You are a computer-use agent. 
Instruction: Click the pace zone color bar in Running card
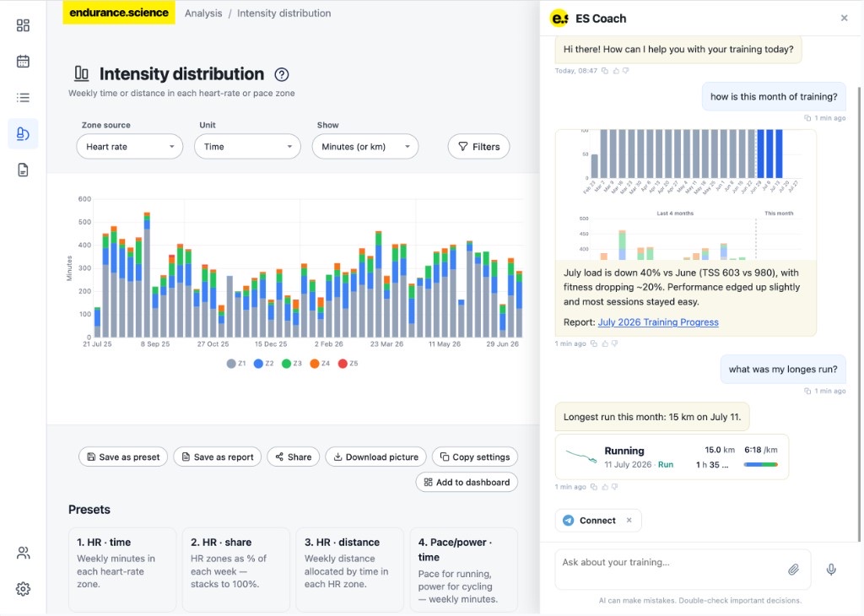point(760,464)
